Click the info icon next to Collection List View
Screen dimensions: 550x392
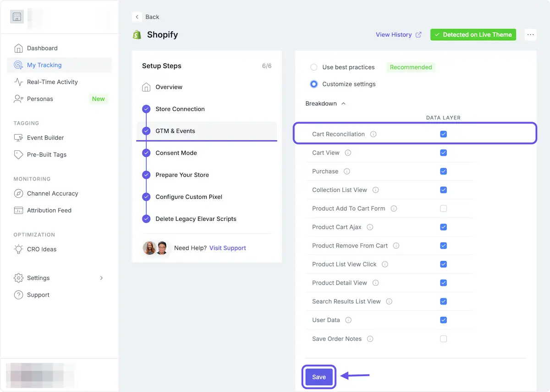pos(376,190)
